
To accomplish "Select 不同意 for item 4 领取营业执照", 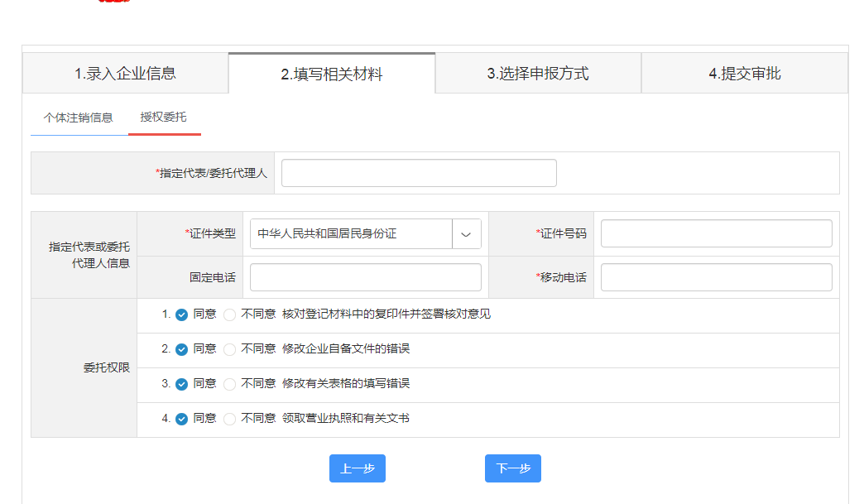I will point(230,419).
